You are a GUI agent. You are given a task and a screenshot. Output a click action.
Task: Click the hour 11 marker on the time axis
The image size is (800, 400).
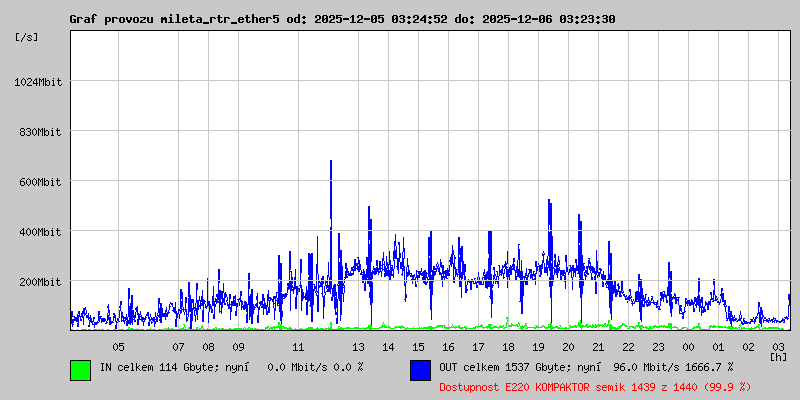[298, 347]
